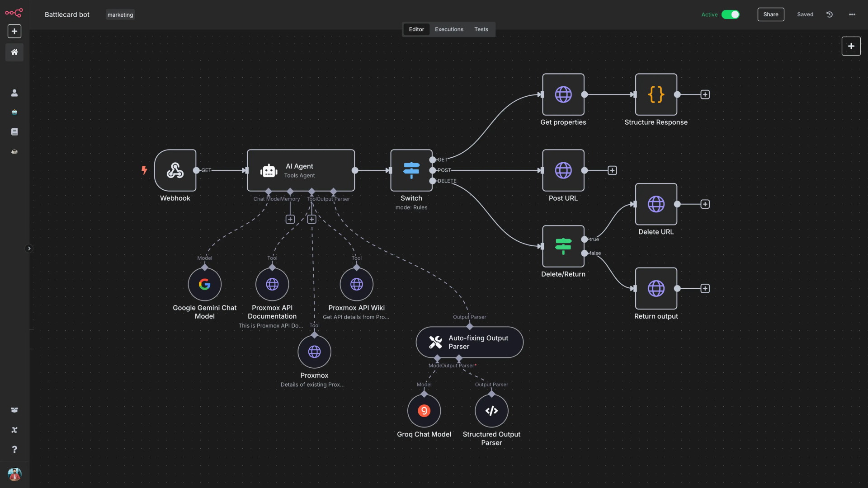Disable the Active workflow toggle
The image size is (868, 488).
click(731, 14)
